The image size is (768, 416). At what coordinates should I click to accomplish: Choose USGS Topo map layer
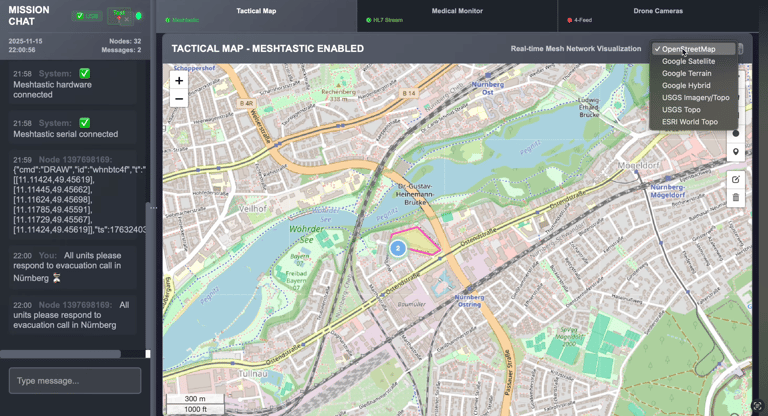point(693,110)
